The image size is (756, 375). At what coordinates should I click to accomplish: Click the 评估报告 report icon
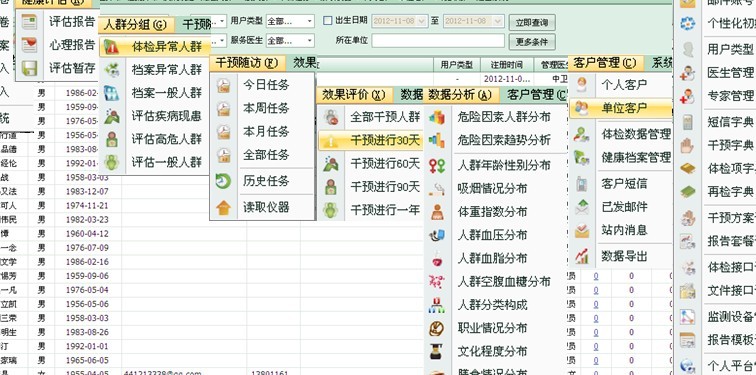point(29,22)
